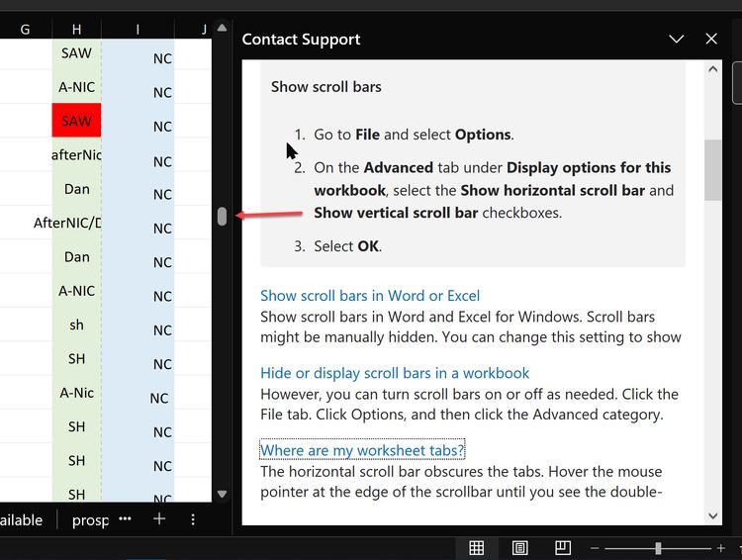The width and height of the screenshot is (742, 560).
Task: Open 'Hide or display scroll bars in a workbook'
Action: click(x=395, y=373)
